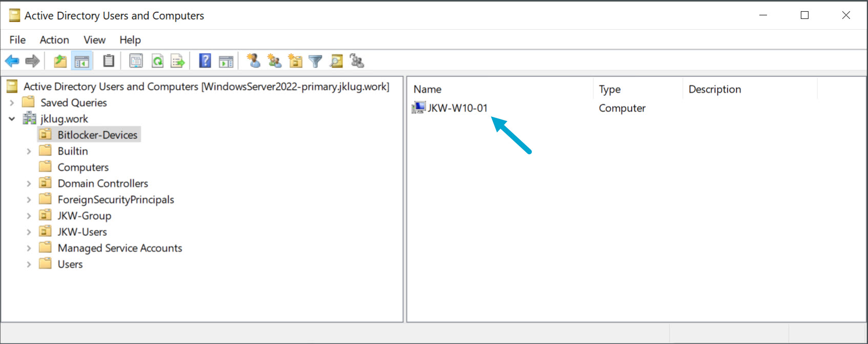Click the Computer type cell
This screenshot has width=868, height=344.
[x=622, y=108]
